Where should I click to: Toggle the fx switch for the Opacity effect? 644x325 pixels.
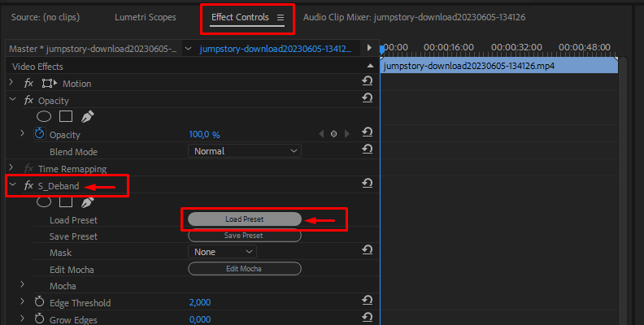pyautogui.click(x=28, y=100)
